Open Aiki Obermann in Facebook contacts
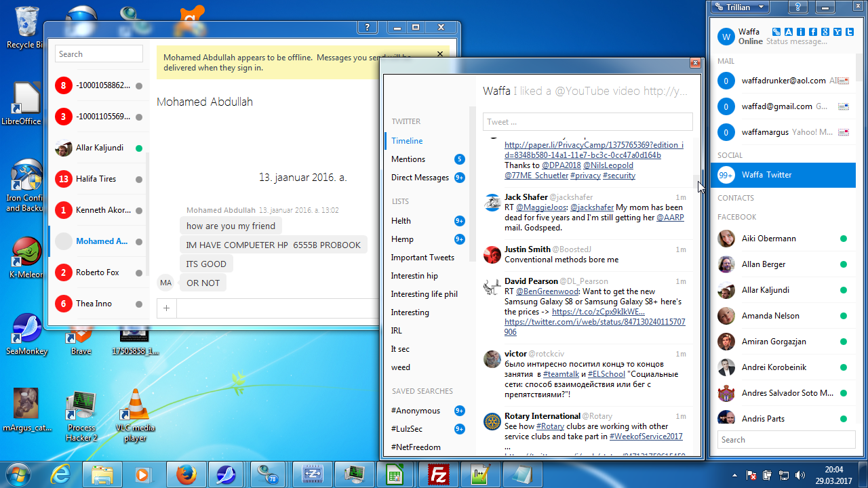 [x=783, y=239]
